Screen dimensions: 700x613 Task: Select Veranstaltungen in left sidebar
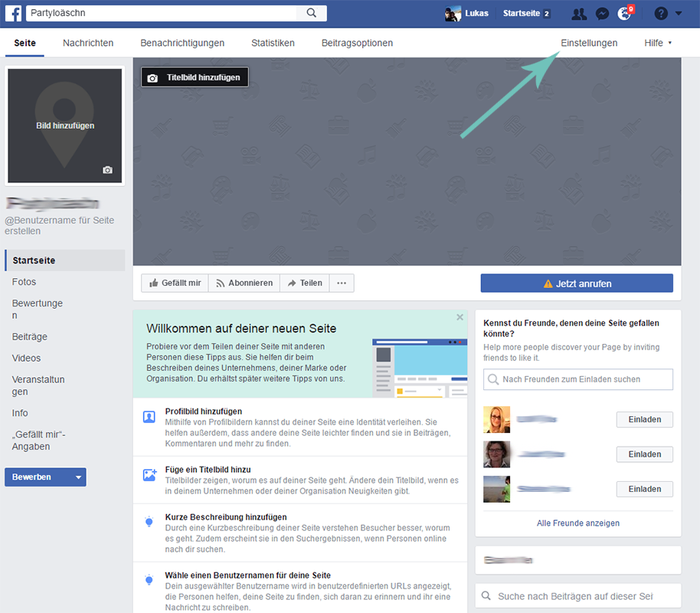click(38, 385)
